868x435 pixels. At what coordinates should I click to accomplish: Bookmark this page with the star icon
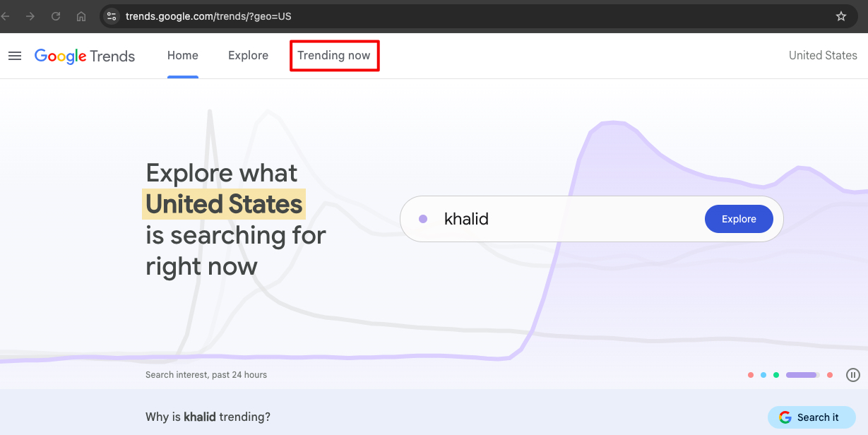840,16
